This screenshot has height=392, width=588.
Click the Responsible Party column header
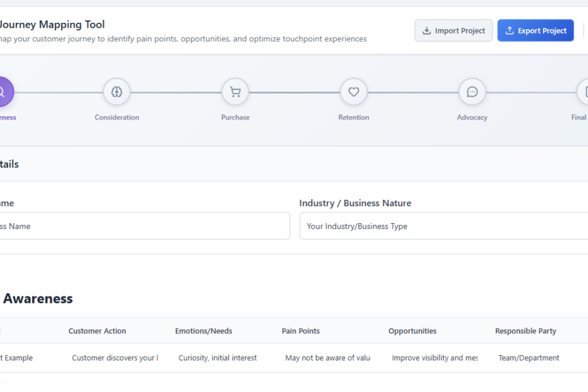click(x=525, y=331)
